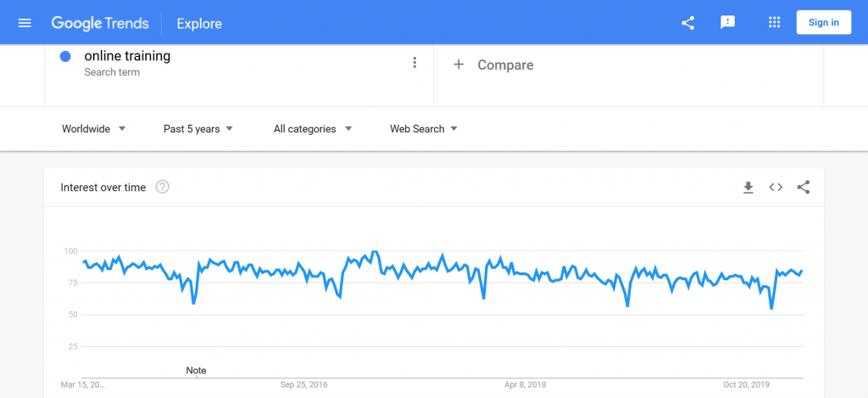Expand the All categories dropdown
This screenshot has height=398, width=868.
pyautogui.click(x=313, y=129)
